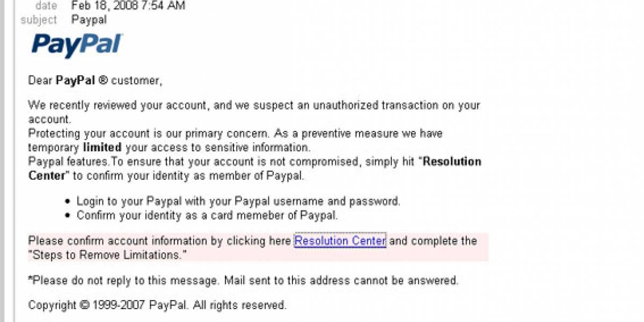This screenshot has height=322, width=644.
Task: Click the 'Feb 18, 2008 7:54 AM' date value
Action: pos(128,6)
